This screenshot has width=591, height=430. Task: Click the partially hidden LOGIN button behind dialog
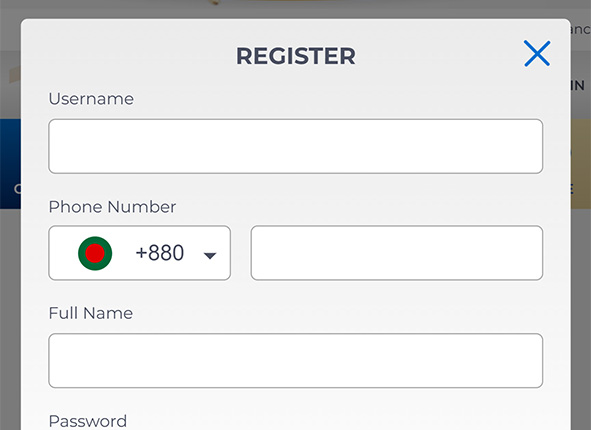578,86
